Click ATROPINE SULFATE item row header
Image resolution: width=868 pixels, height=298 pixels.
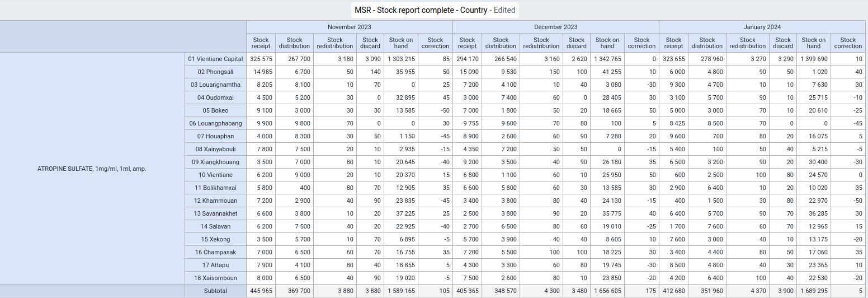(x=92, y=169)
